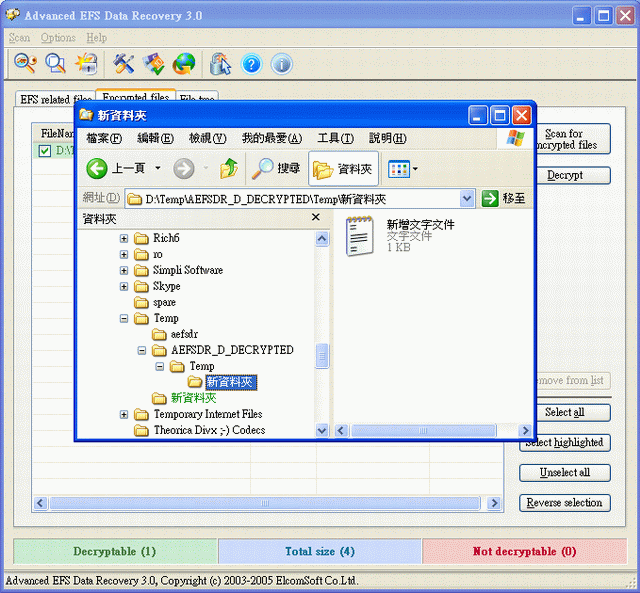
Task: Toggle the Explorer folders pane button
Action: (x=343, y=168)
